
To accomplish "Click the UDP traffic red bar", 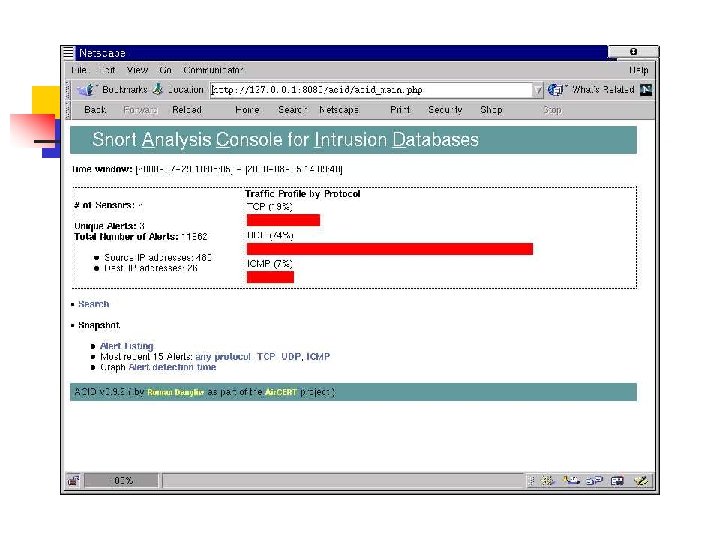I will tap(390, 249).
